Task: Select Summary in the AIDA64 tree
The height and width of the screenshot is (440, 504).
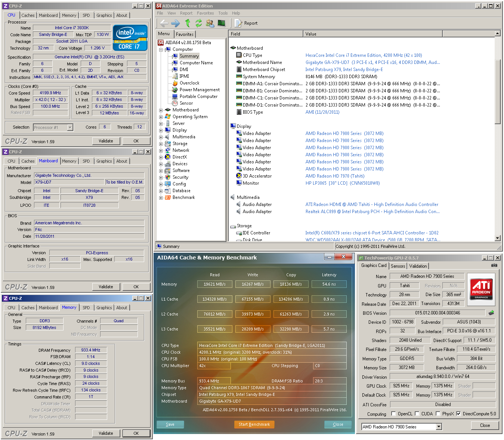Action: click(x=189, y=56)
